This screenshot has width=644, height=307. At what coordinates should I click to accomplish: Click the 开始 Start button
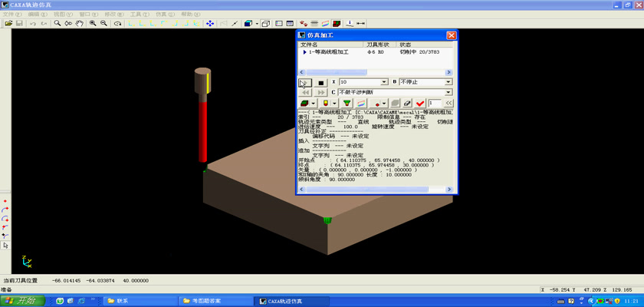pos(22,301)
